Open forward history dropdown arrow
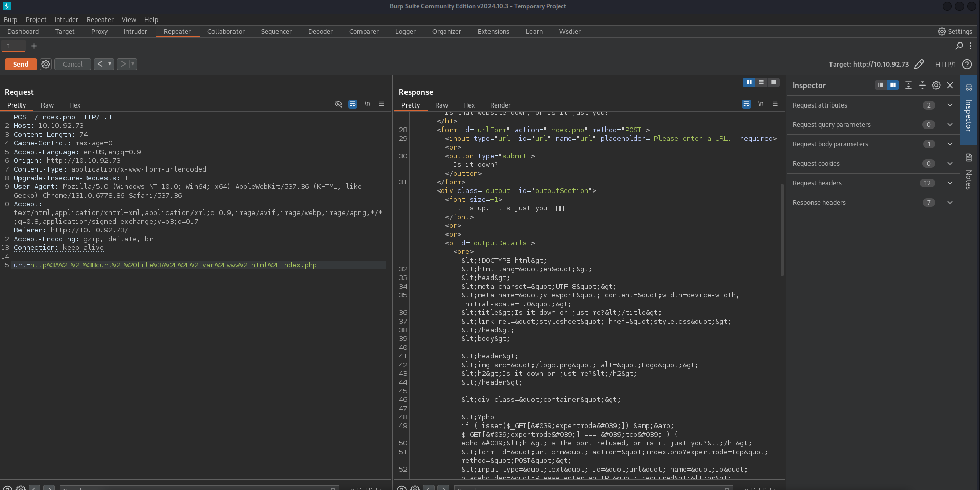 point(133,64)
